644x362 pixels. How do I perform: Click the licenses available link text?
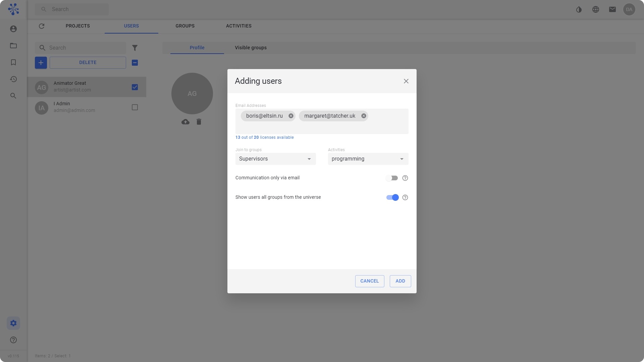265,137
